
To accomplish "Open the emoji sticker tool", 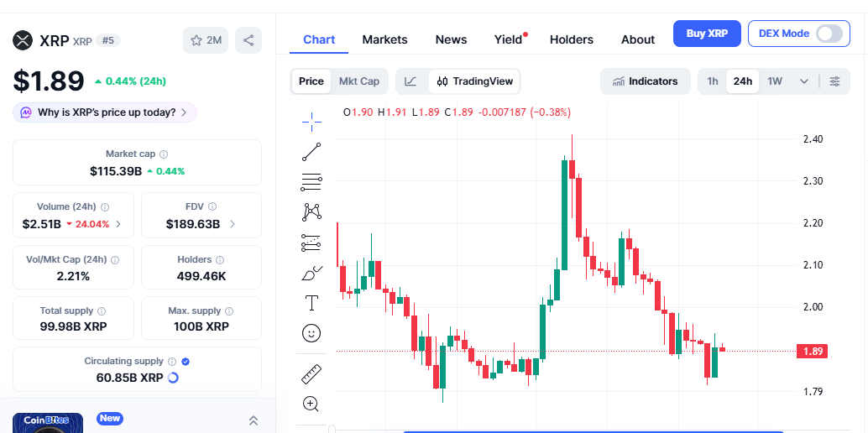I will click(311, 333).
